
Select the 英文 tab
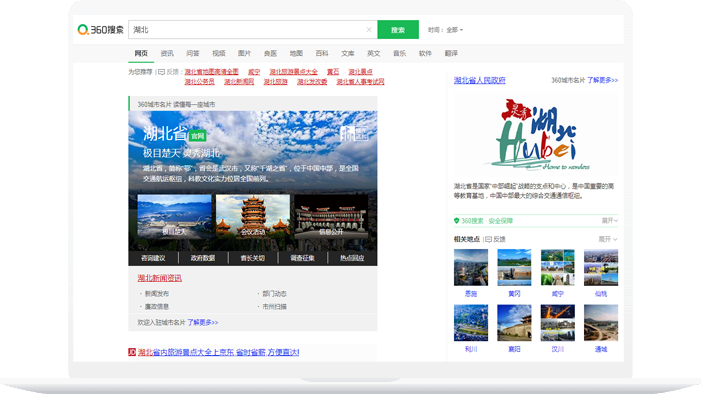pyautogui.click(x=374, y=53)
